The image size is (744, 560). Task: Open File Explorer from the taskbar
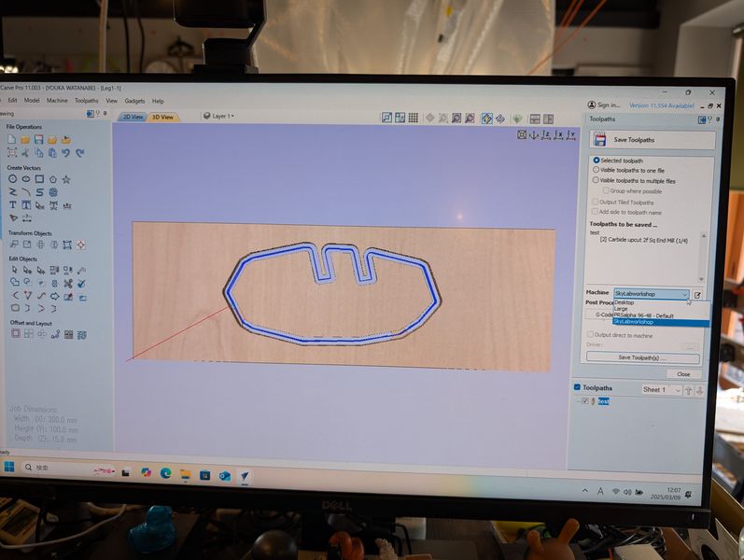pos(185,473)
